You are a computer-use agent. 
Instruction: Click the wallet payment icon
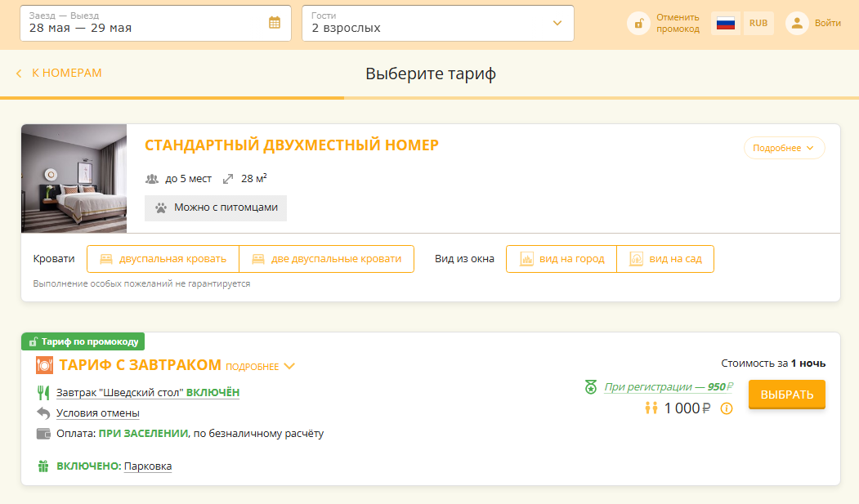[43, 434]
